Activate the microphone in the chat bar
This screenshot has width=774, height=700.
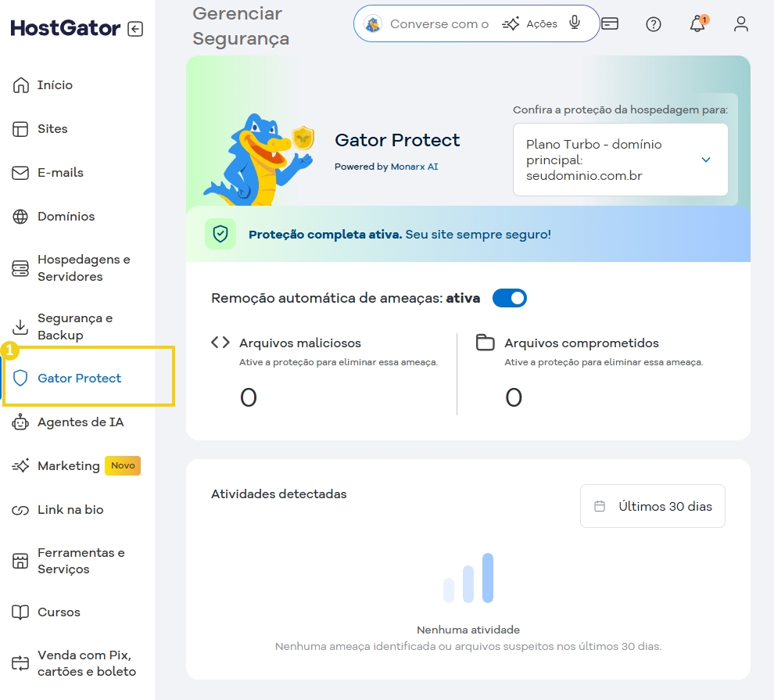click(575, 23)
